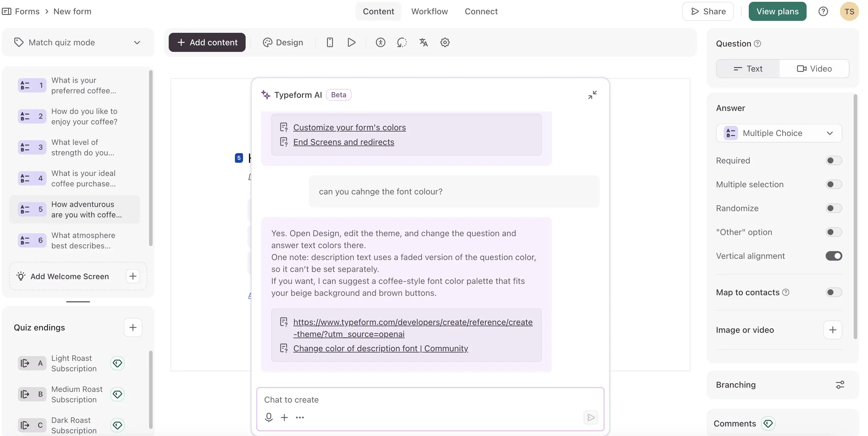Viewport: 868px width, 436px height.
Task: Click the Beta badge label
Action: point(338,95)
